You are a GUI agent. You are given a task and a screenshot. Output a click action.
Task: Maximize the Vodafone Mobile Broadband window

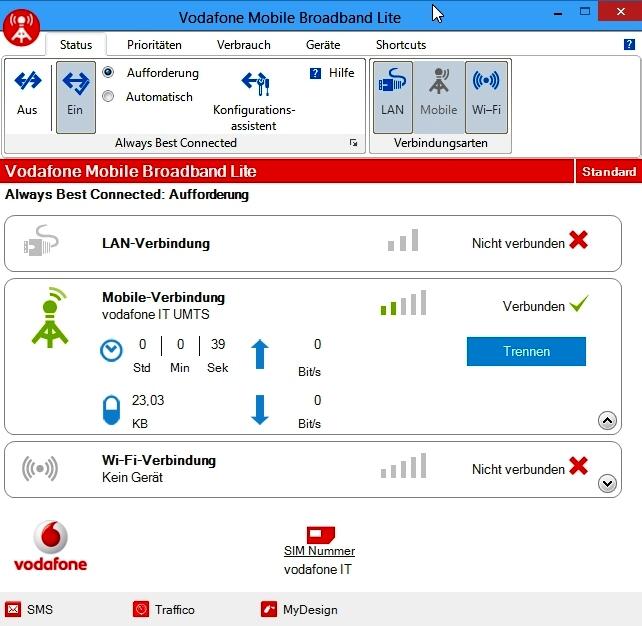pos(585,11)
